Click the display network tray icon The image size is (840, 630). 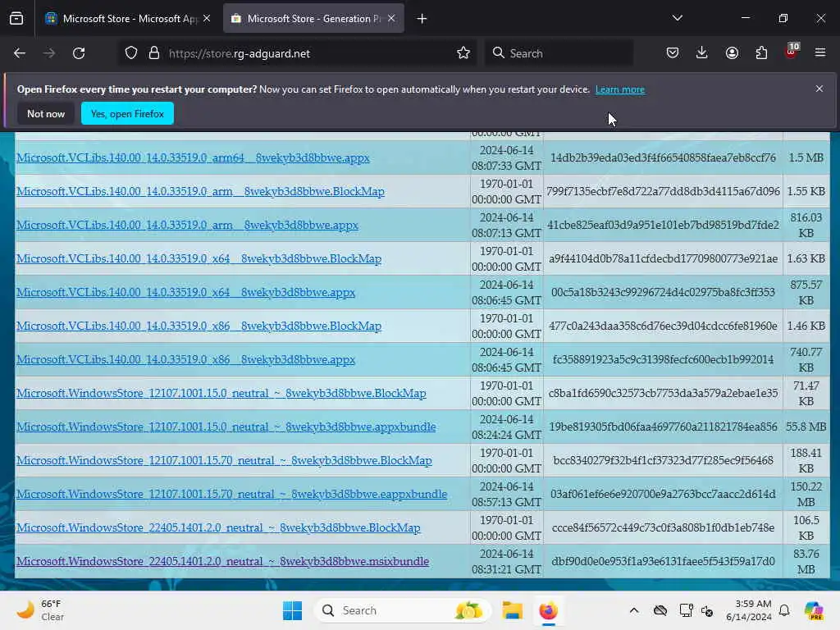pos(686,610)
